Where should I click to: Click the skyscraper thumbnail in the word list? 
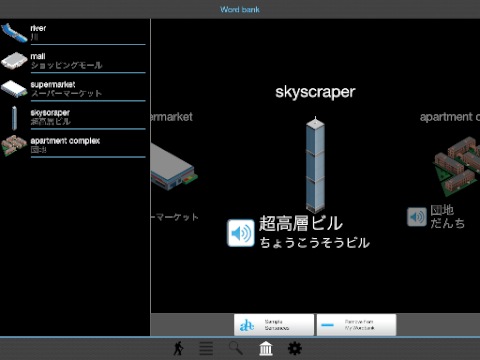(x=14, y=118)
